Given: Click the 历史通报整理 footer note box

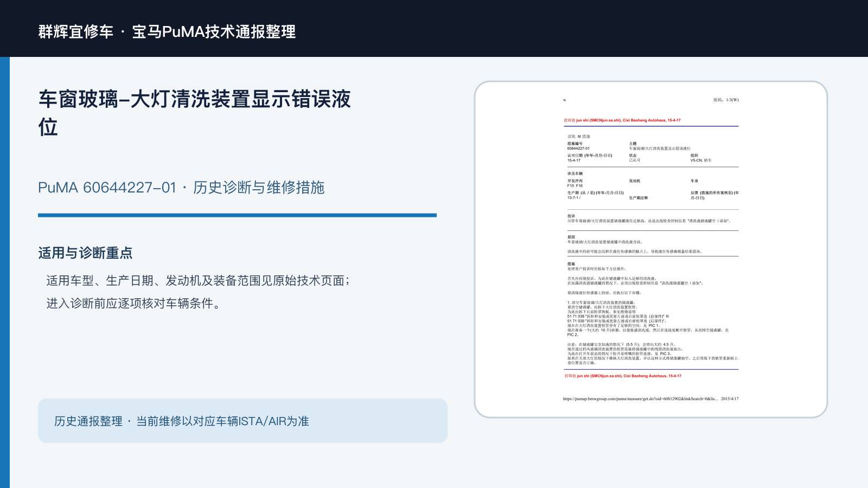Looking at the screenshot, I should pyautogui.click(x=242, y=421).
